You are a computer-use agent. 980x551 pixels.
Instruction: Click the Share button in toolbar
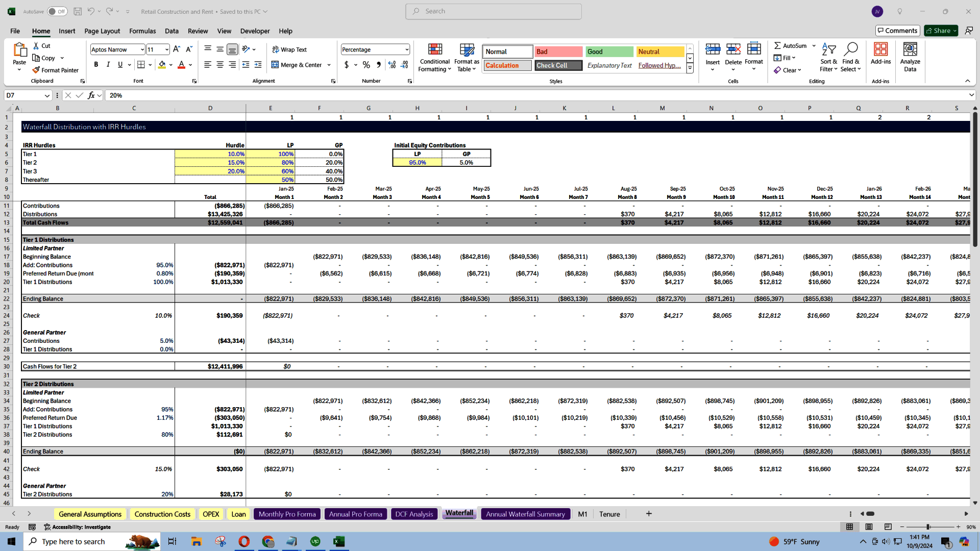coord(941,30)
